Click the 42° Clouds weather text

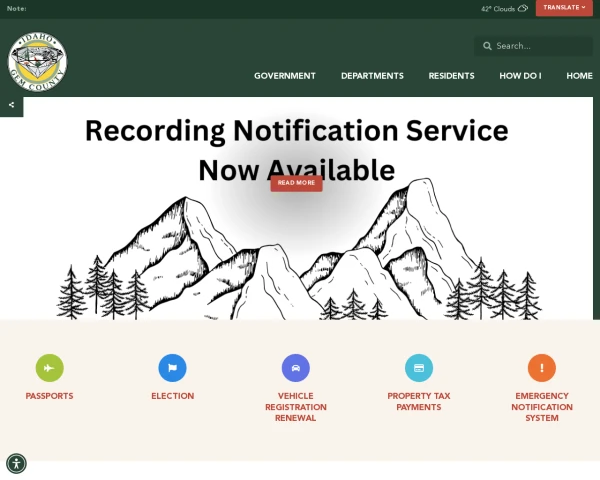[498, 9]
